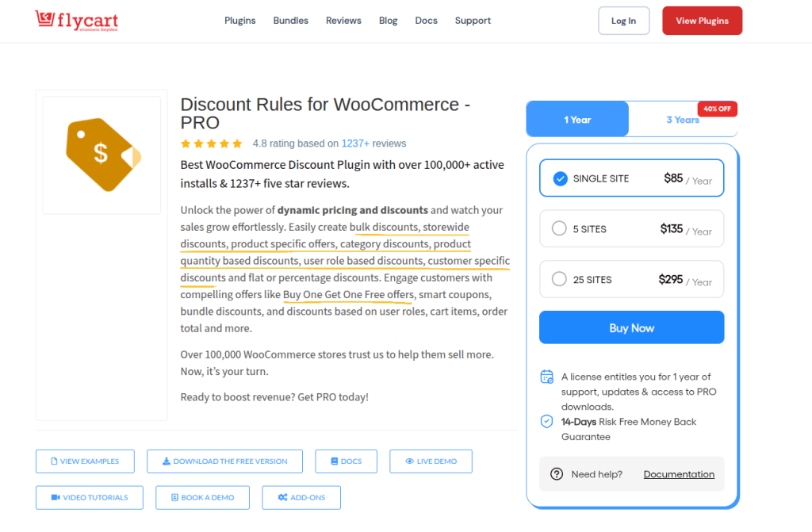Click the download icon on Download Free Version

point(167,461)
